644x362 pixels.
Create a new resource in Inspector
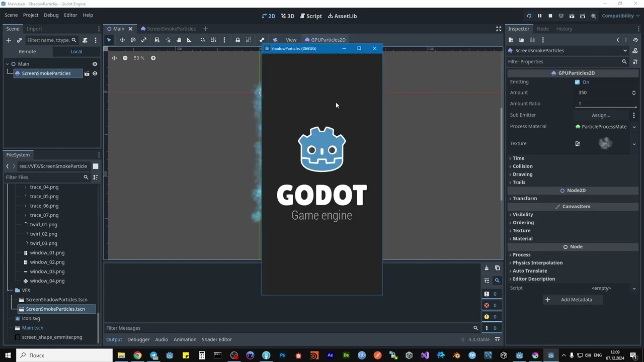pos(511,40)
